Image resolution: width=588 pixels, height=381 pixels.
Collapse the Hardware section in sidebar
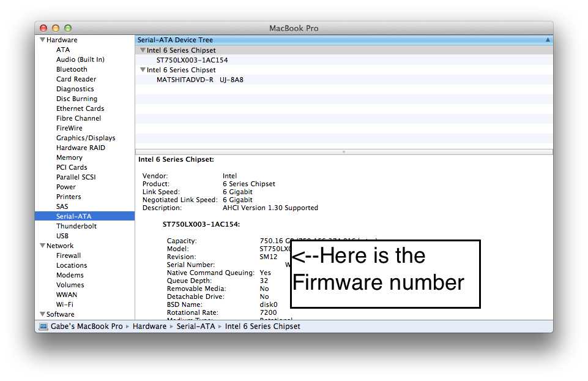coord(42,40)
